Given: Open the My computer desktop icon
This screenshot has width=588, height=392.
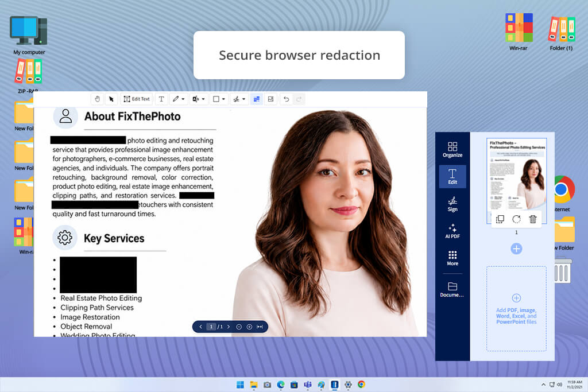Looking at the screenshot, I should click(x=29, y=35).
